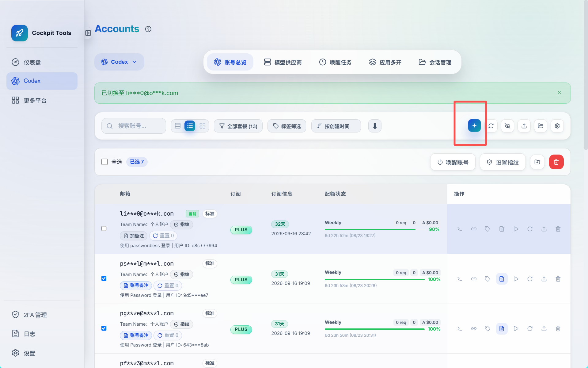588x368 pixels.
Task: Click the 唤醒账号 button
Action: (453, 162)
